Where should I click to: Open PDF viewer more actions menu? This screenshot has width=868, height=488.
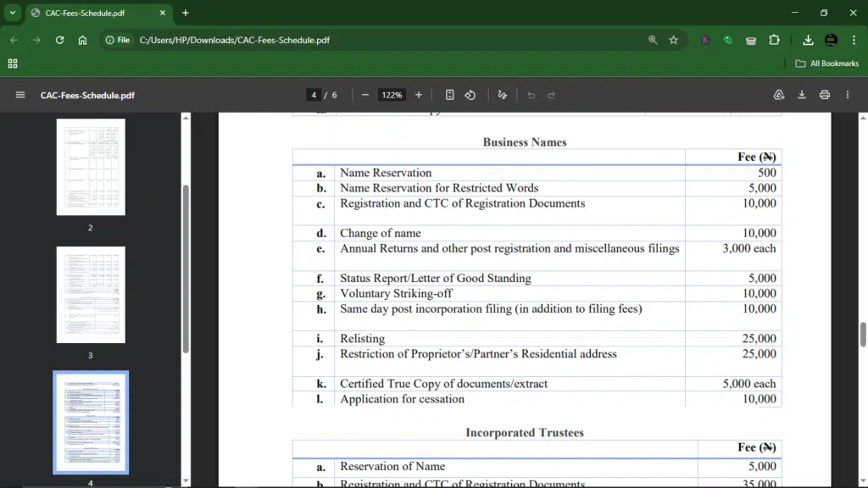click(848, 95)
